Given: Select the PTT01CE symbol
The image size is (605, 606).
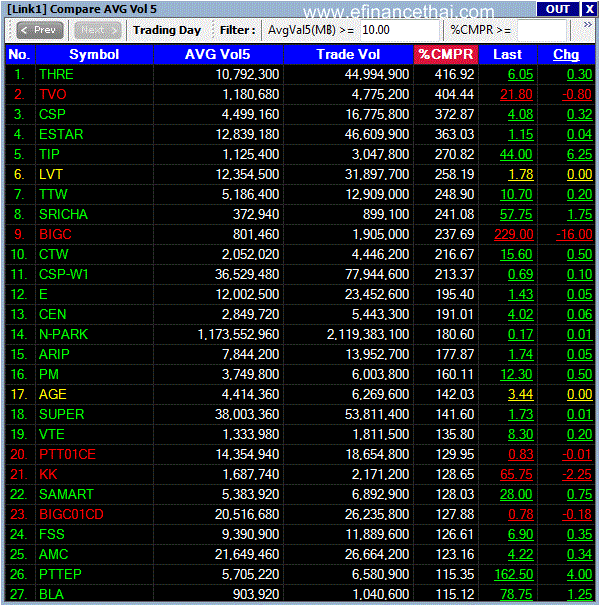Looking at the screenshot, I should [x=67, y=454].
